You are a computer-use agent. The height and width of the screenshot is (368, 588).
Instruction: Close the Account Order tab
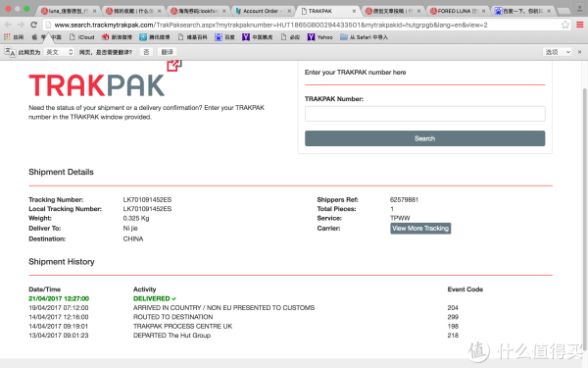pos(289,11)
